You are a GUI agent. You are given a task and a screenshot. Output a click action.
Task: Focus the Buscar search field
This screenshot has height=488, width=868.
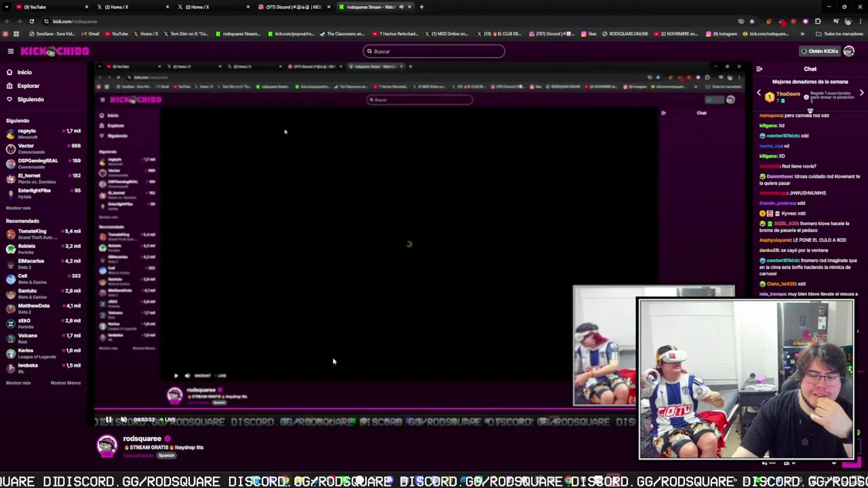point(434,52)
